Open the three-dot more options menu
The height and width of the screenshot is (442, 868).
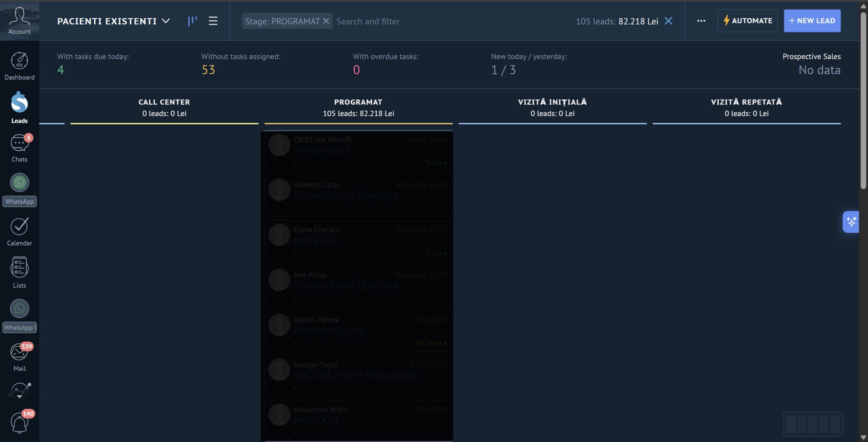[701, 21]
